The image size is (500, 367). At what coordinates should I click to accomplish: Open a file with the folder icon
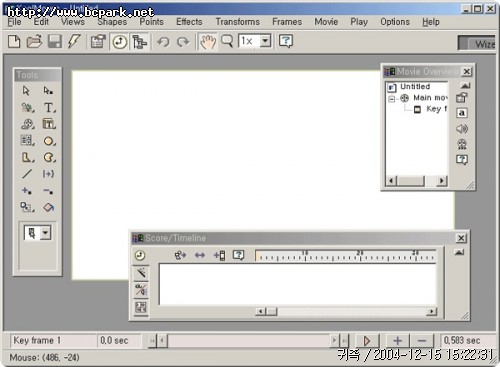[34, 42]
